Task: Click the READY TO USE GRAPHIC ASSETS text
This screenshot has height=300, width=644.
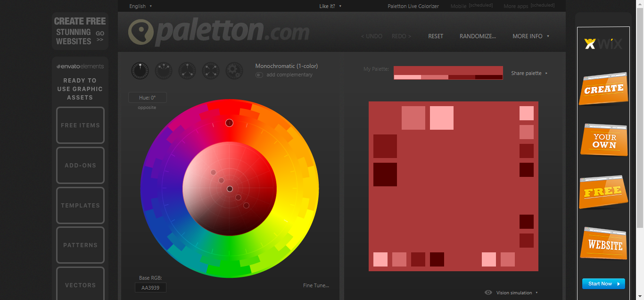Action: click(80, 89)
